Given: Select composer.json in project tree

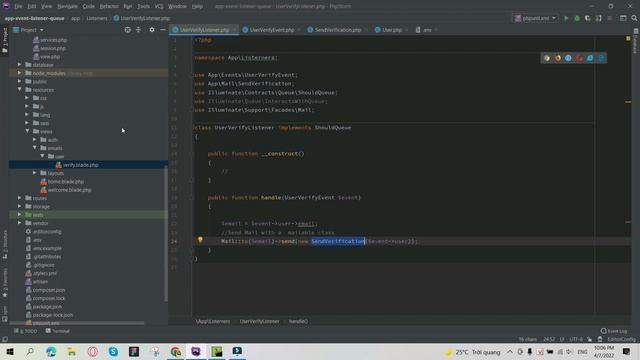Looking at the screenshot, I should pyautogui.click(x=49, y=290).
